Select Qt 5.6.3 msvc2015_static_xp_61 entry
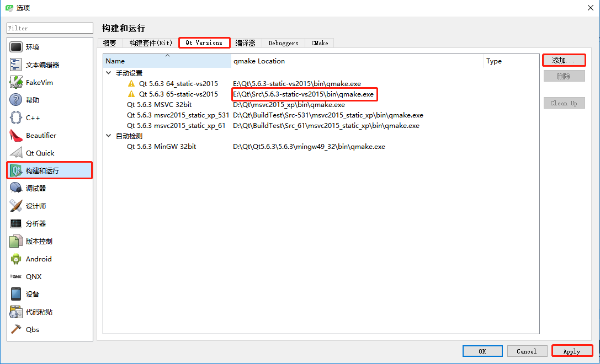Screen dimensions: 600x364 pos(176,125)
